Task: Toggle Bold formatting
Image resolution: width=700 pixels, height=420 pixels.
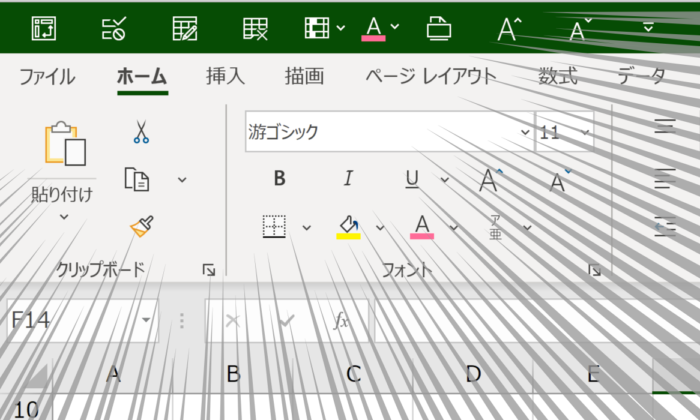Action: (280, 179)
